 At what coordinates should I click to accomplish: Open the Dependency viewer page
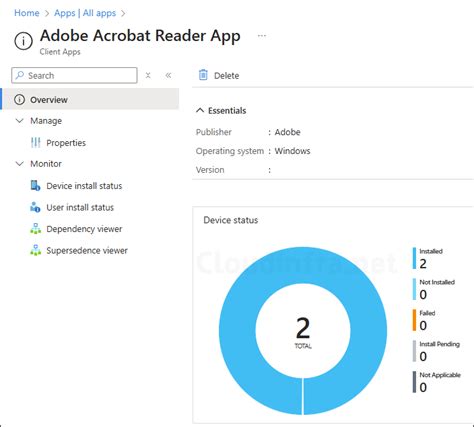click(84, 229)
